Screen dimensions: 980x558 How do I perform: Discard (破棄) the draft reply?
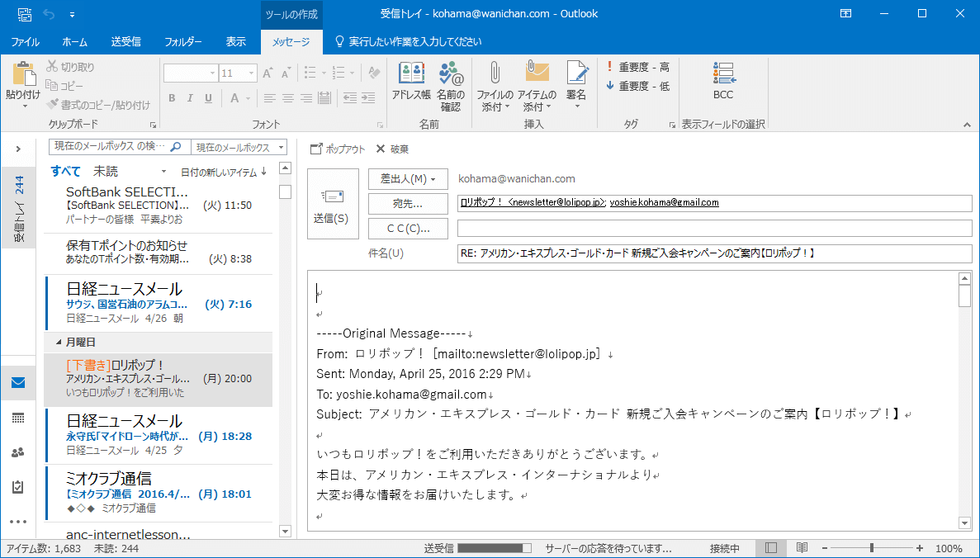[x=392, y=149]
